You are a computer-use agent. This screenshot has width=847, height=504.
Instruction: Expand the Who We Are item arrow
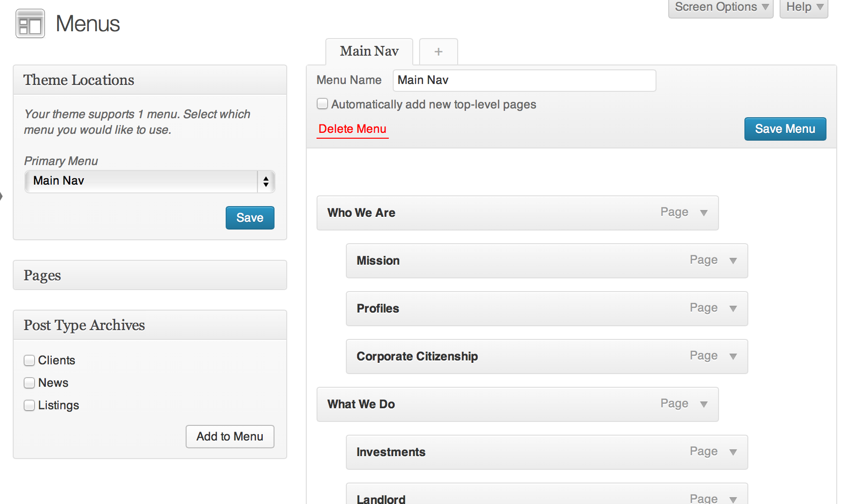(x=703, y=213)
